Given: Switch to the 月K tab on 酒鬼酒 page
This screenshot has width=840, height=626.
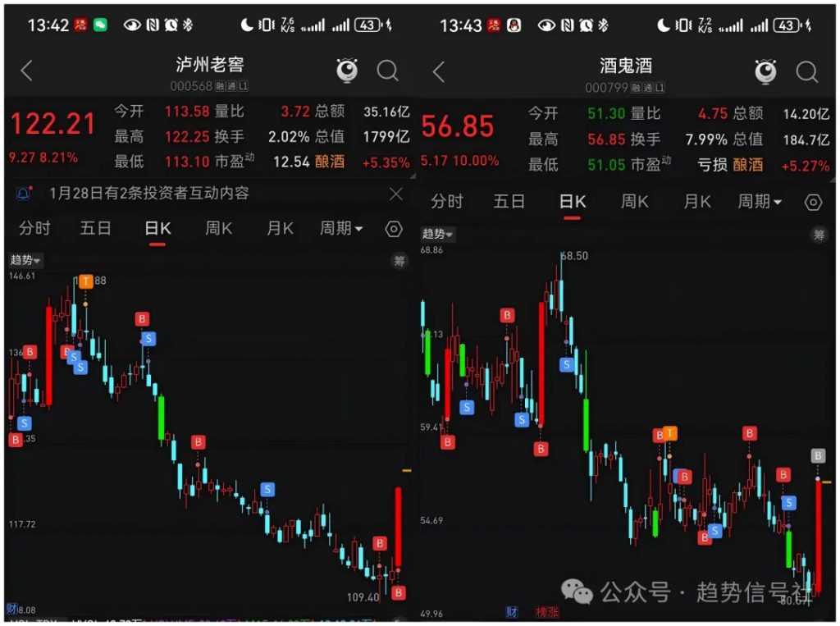Looking at the screenshot, I should (x=695, y=202).
